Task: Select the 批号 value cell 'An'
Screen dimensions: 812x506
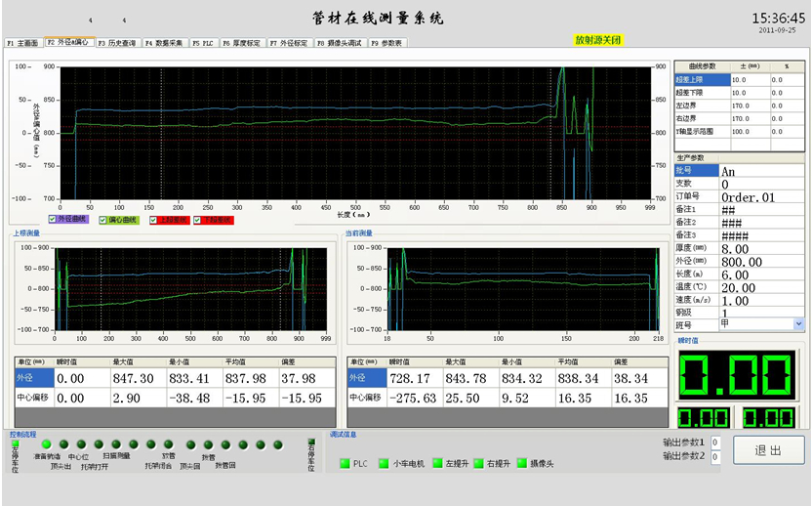Action: pyautogui.click(x=762, y=171)
